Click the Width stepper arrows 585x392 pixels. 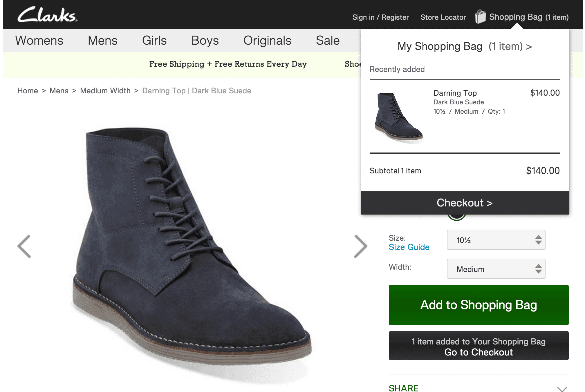[x=539, y=269]
